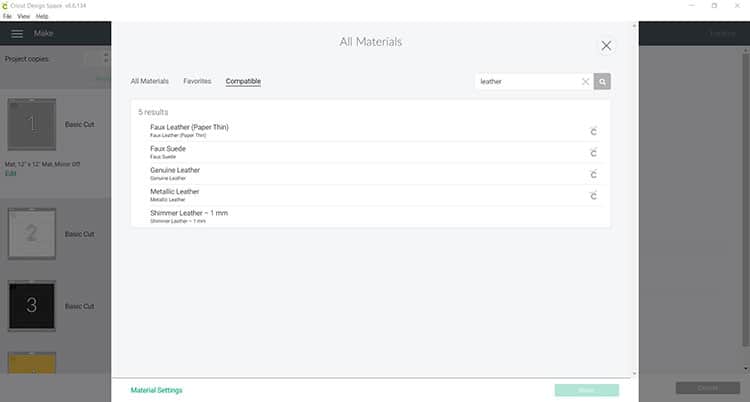Select the Compatible tab

tap(243, 81)
